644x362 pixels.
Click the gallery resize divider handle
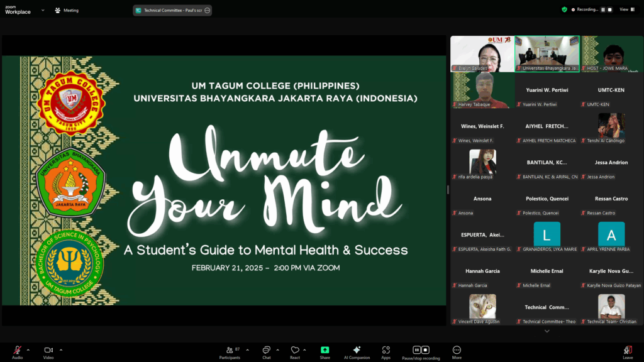(x=447, y=189)
